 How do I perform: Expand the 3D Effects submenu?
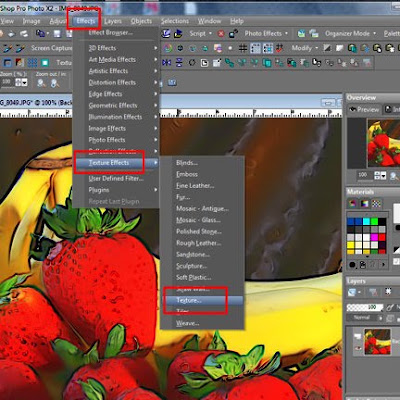116,48
